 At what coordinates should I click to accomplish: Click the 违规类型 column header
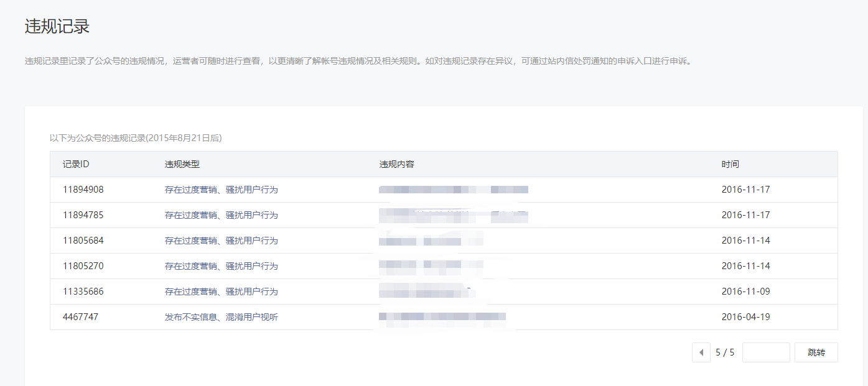pyautogui.click(x=182, y=164)
